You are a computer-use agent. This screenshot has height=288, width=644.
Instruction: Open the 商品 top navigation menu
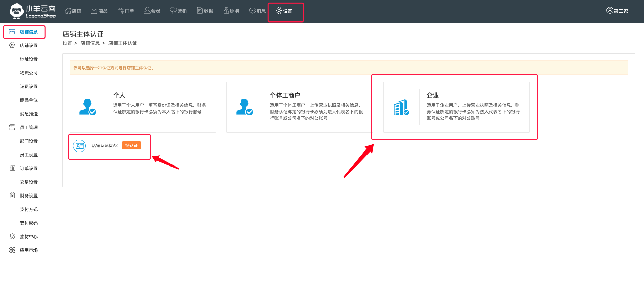pos(99,11)
